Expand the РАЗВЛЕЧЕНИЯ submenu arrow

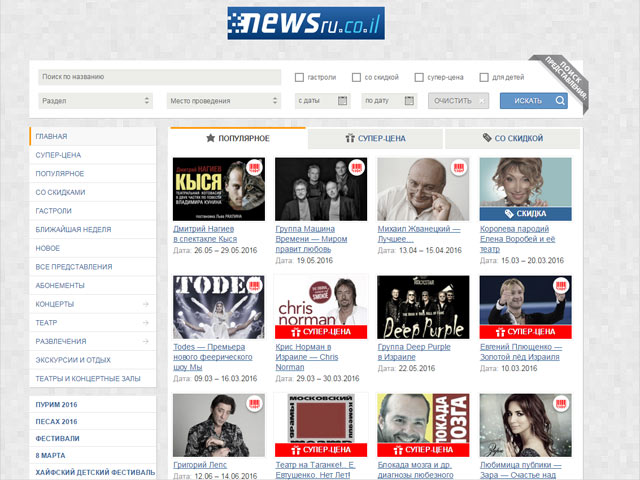(145, 341)
